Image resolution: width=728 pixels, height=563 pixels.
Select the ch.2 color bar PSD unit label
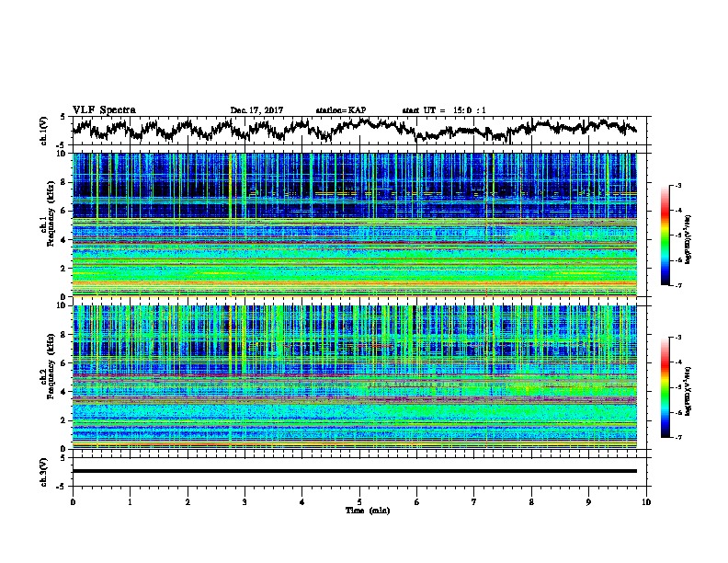click(688, 391)
